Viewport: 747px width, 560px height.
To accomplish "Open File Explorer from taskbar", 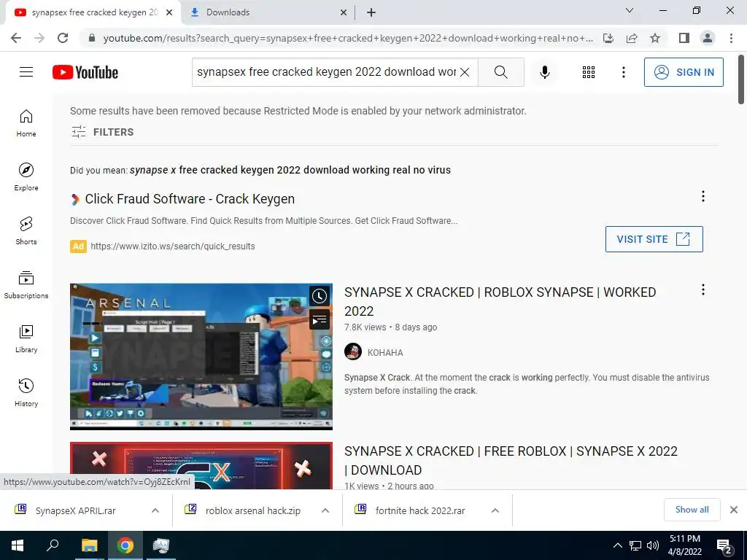I will (x=89, y=545).
